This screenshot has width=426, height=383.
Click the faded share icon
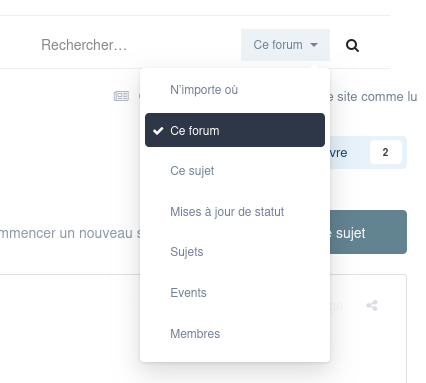pyautogui.click(x=372, y=305)
